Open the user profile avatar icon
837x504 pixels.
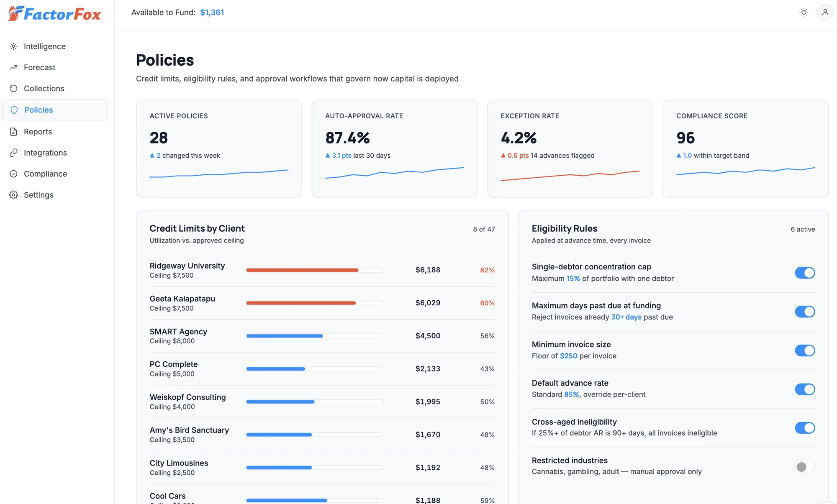825,13
